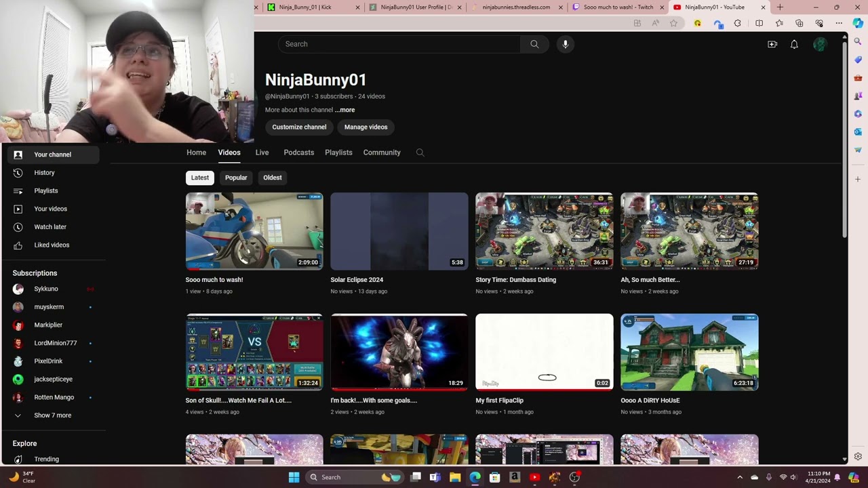868x488 pixels.
Task: Close the NinjaBunny01 YouTube browser tab
Action: (x=763, y=7)
